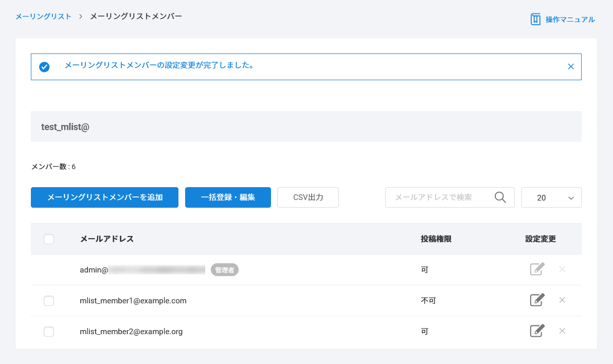This screenshot has width=613, height=364.
Task: Go to メーリングリスト breadcrumb link
Action: coord(43,16)
